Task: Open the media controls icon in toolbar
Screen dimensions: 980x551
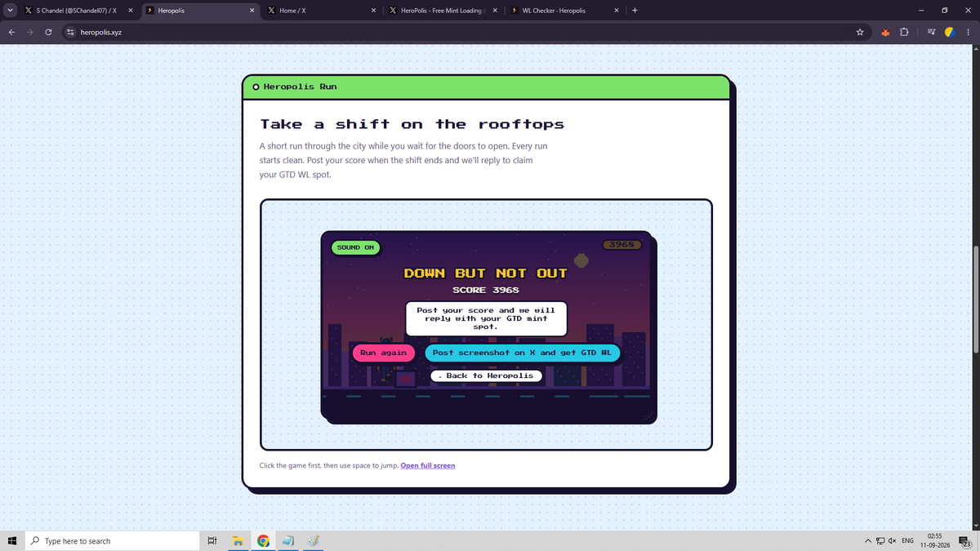Action: coord(931,32)
